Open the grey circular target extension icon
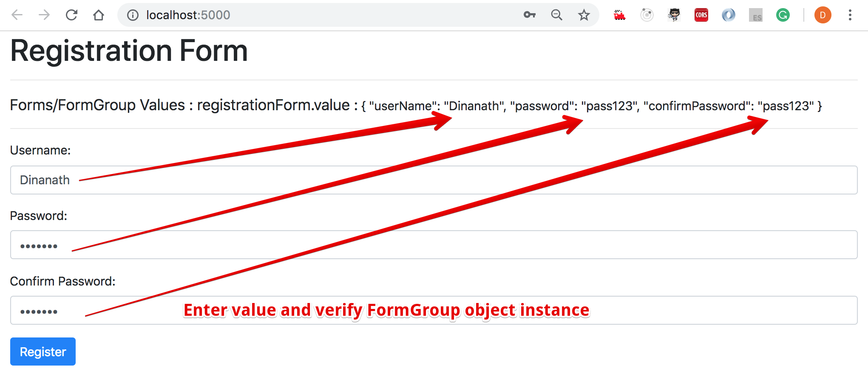This screenshot has width=868, height=383. (647, 15)
